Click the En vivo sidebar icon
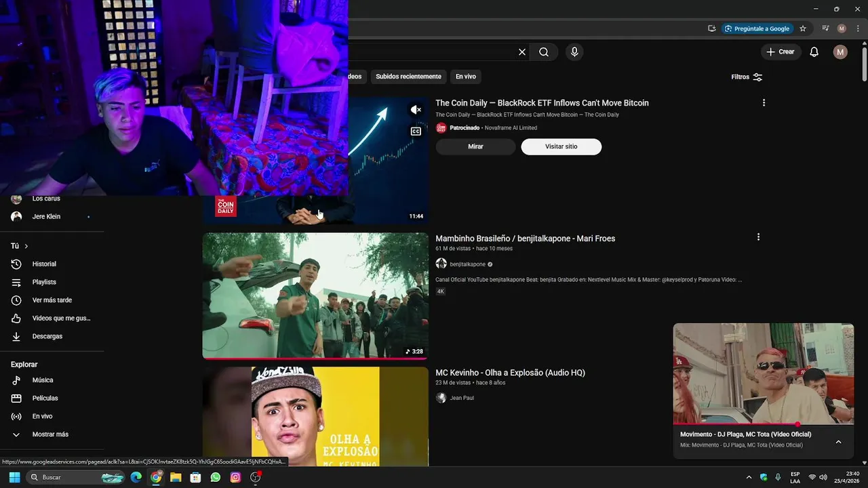 16,416
